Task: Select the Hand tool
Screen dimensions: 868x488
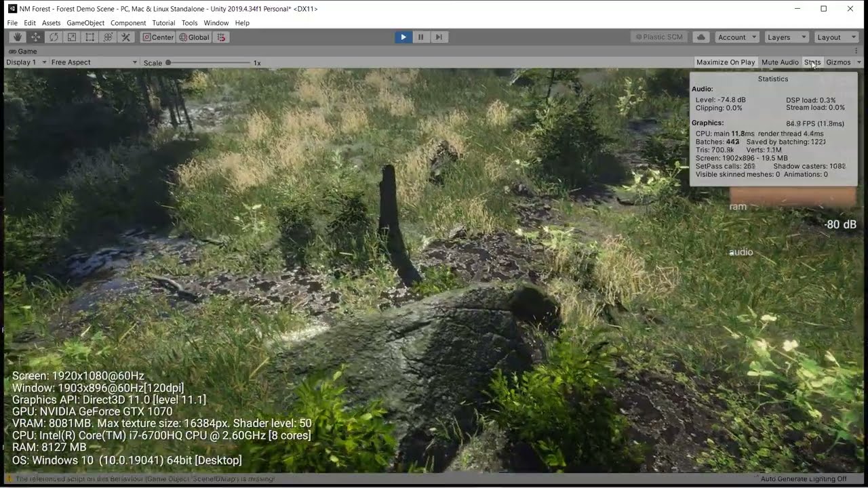Action: tap(18, 37)
